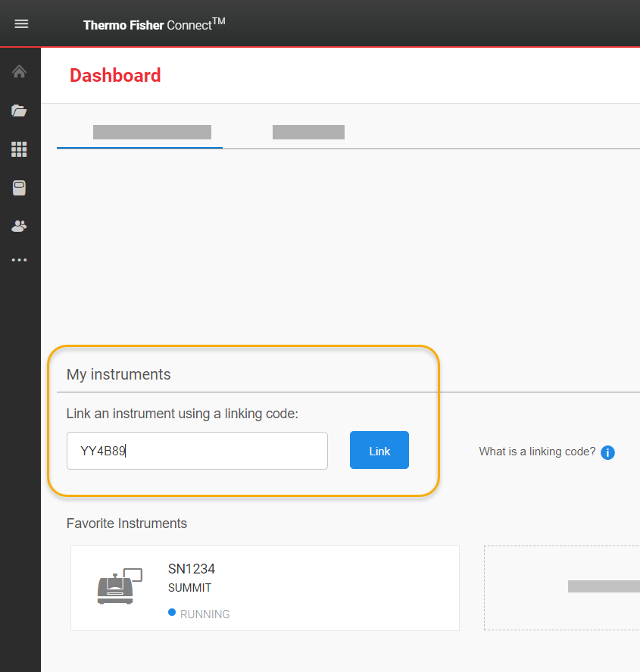Click the 'What is a linking code?' text
640x672 pixels.
(x=537, y=452)
